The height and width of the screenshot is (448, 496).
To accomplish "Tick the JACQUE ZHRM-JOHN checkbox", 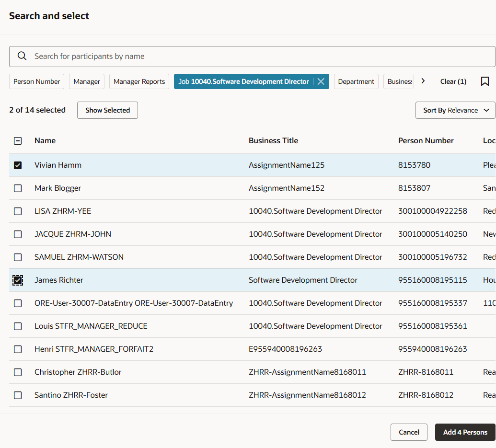I will (18, 234).
